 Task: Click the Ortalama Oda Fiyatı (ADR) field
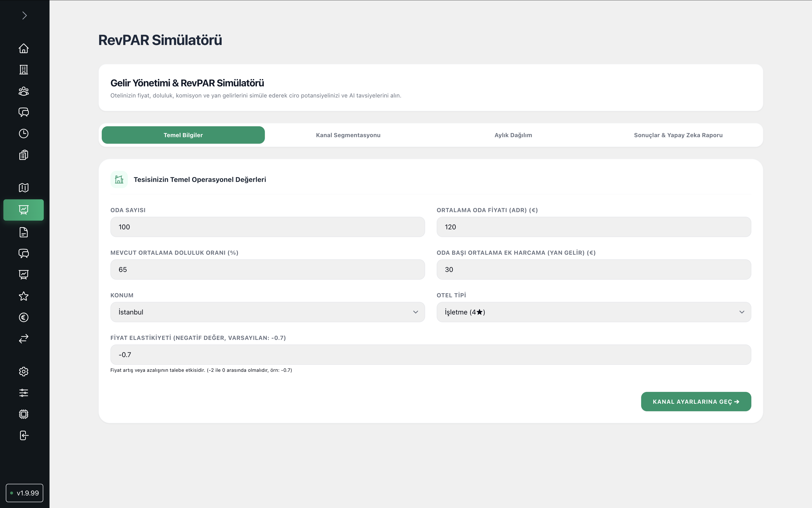(x=594, y=227)
